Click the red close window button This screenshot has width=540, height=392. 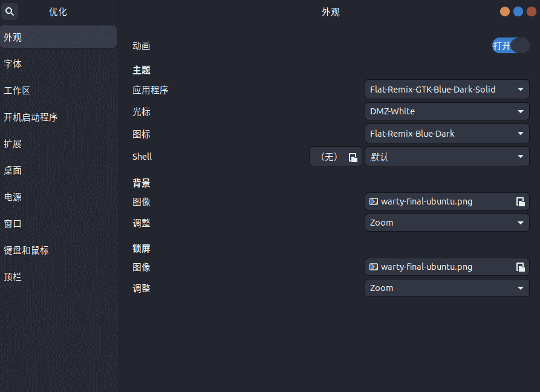(532, 11)
